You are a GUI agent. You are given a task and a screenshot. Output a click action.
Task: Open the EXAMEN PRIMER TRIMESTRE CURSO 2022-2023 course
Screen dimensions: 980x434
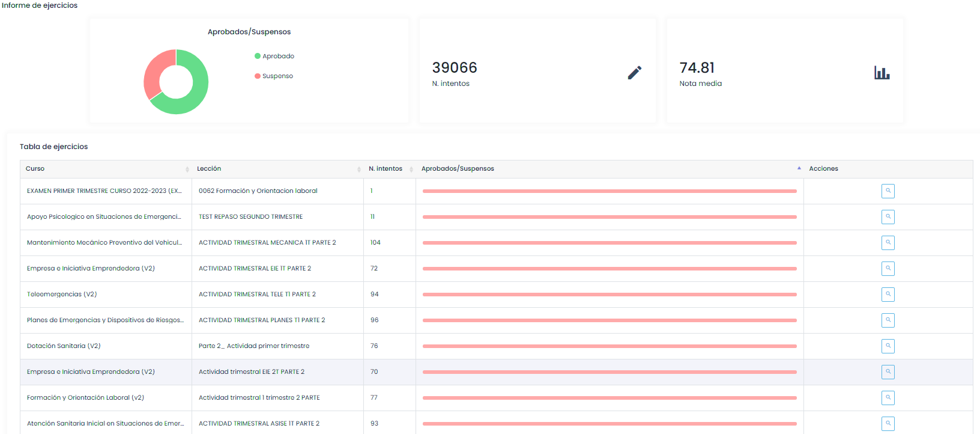click(x=104, y=191)
